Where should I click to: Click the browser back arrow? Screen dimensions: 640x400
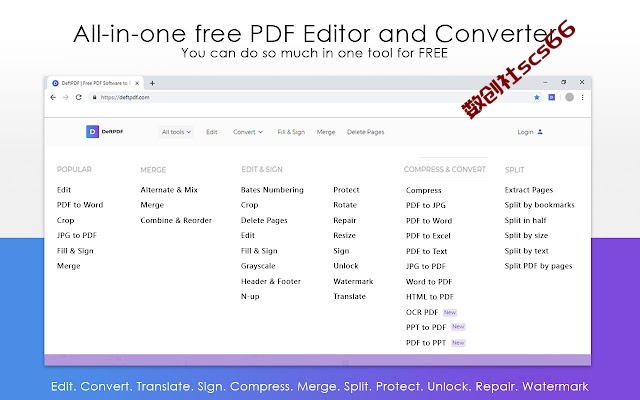53,97
